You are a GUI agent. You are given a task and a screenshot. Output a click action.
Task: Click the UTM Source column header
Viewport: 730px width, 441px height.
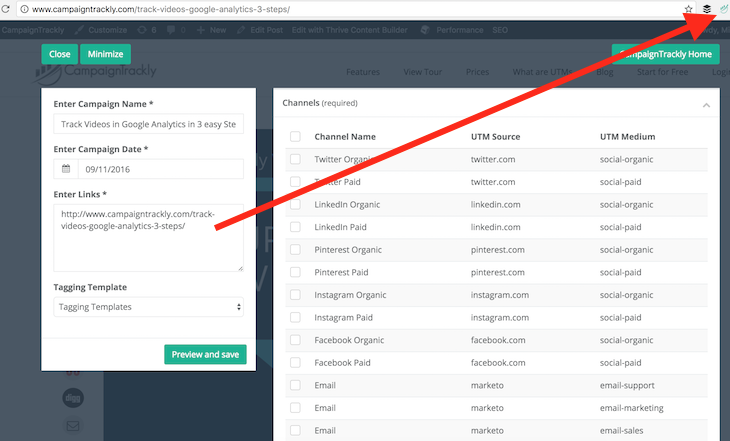pos(495,136)
